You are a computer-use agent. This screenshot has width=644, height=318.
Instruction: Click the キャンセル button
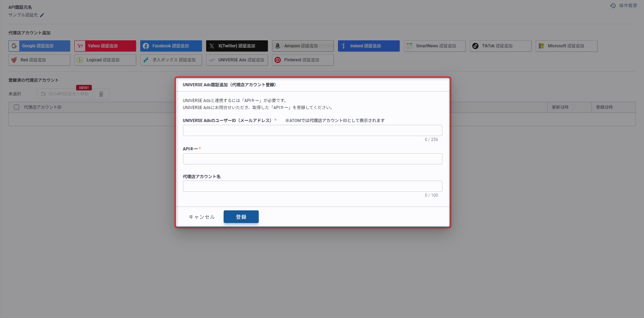coord(202,217)
